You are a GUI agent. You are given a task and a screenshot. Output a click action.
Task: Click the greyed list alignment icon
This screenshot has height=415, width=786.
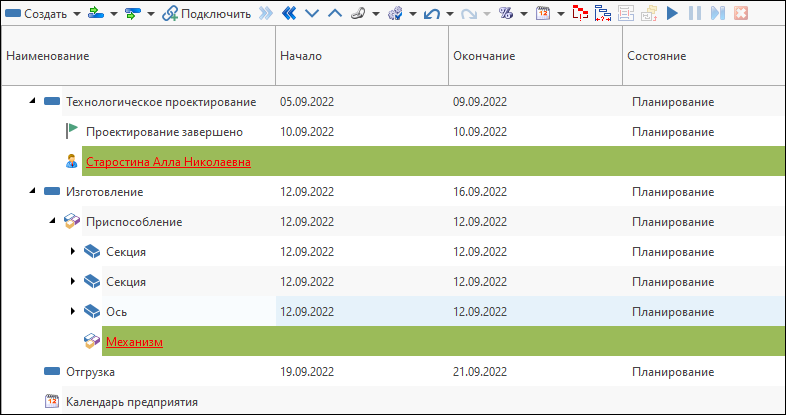coord(626,14)
